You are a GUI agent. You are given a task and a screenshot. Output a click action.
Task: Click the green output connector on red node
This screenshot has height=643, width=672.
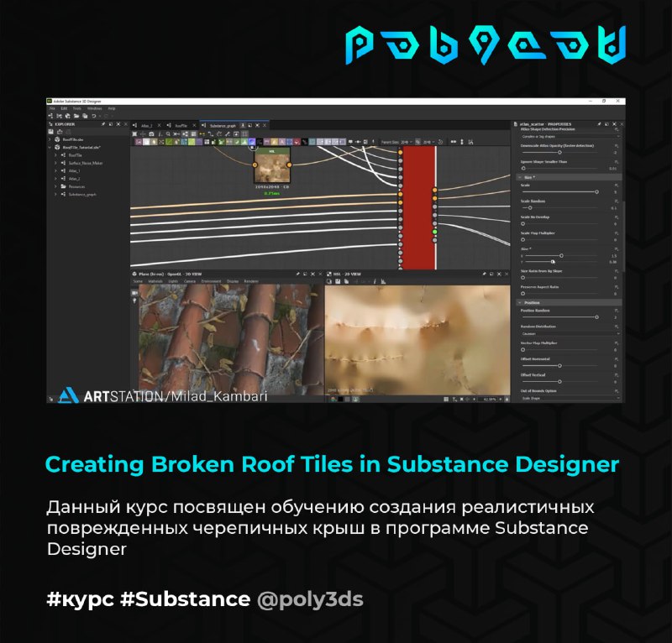(434, 232)
